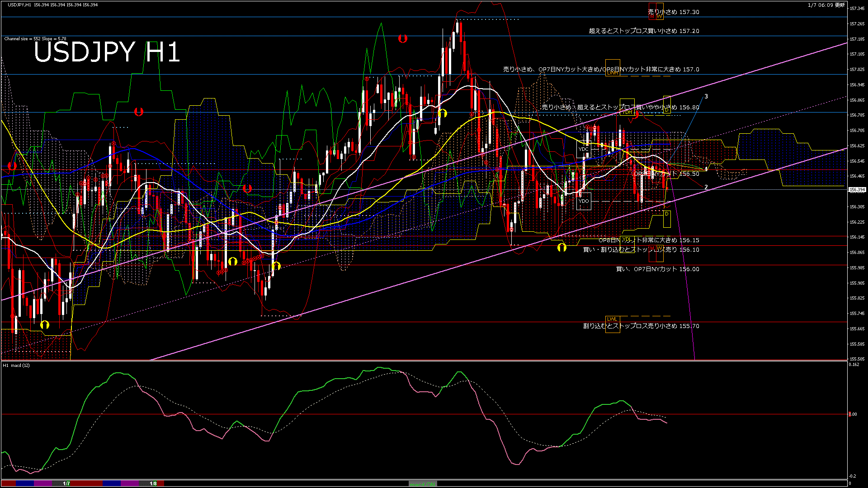Click the 1/7 date marker
868x488 pixels.
coord(66,483)
